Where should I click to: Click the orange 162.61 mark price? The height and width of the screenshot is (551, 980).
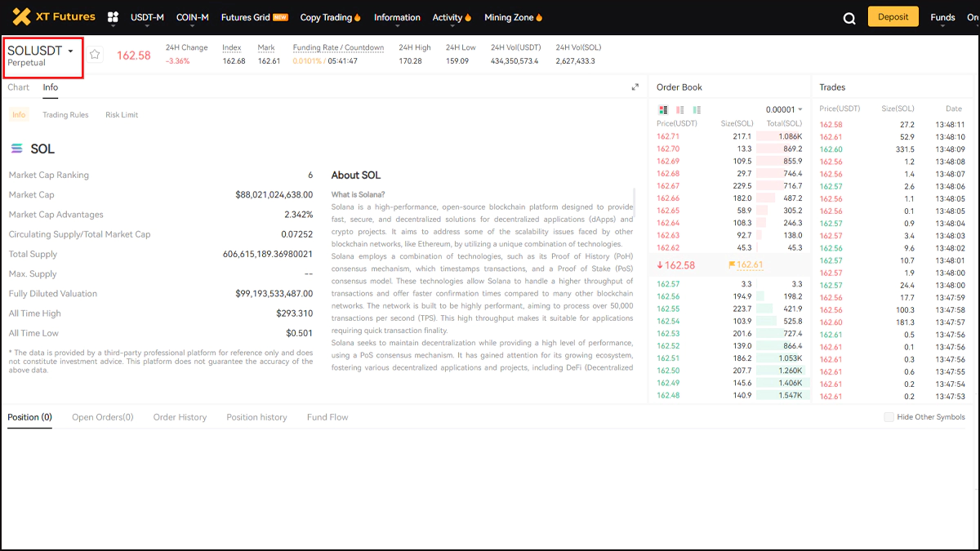point(750,265)
